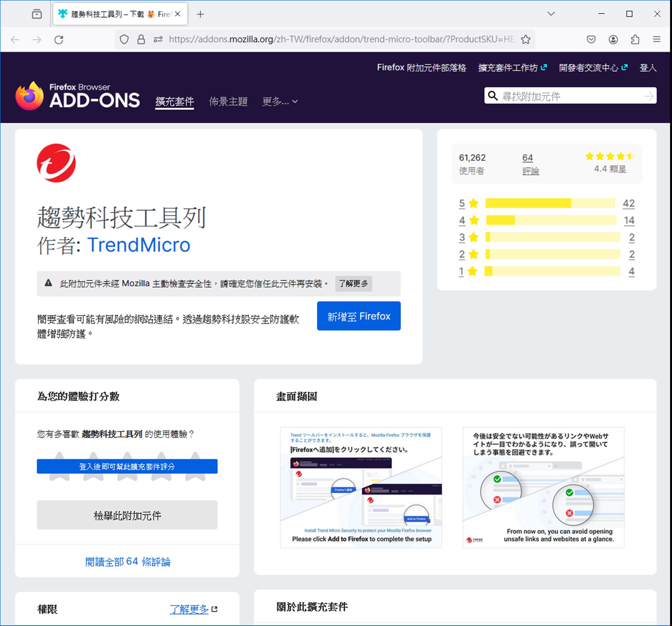Go back with the back arrow
The width and height of the screenshot is (672, 626).
[15, 40]
